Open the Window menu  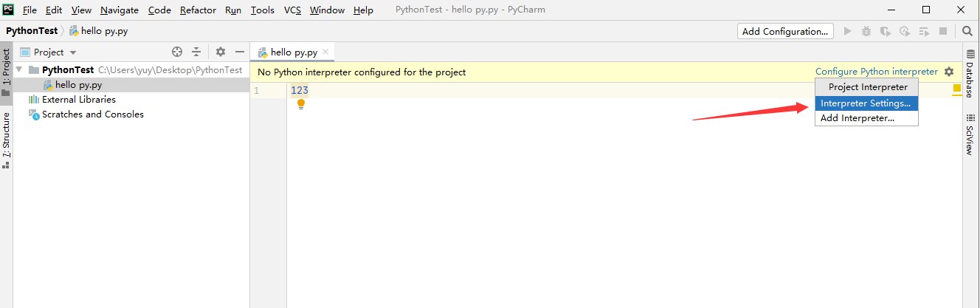point(327,10)
